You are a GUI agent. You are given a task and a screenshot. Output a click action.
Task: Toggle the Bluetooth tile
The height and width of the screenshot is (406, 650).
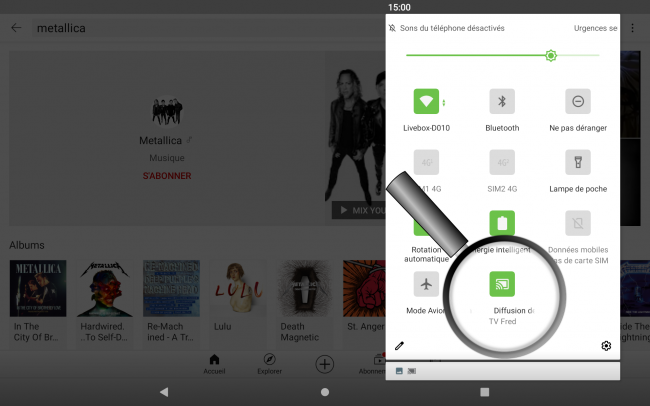pyautogui.click(x=502, y=101)
